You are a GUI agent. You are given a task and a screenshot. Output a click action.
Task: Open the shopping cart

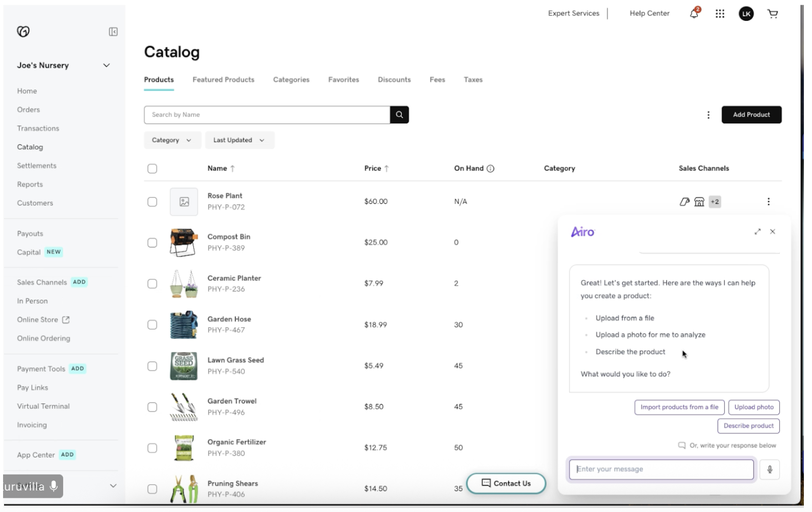[773, 14]
